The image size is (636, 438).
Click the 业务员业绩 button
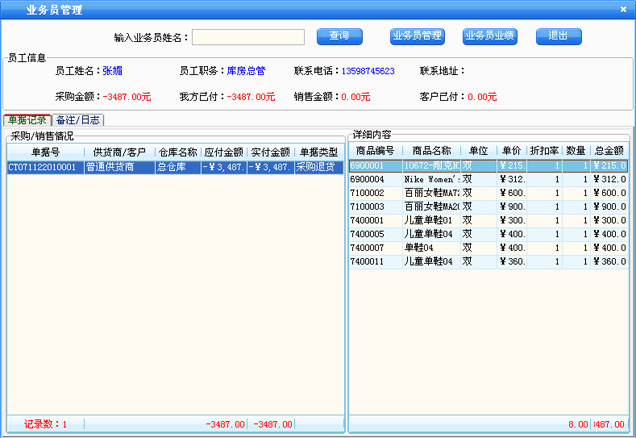pyautogui.click(x=489, y=36)
